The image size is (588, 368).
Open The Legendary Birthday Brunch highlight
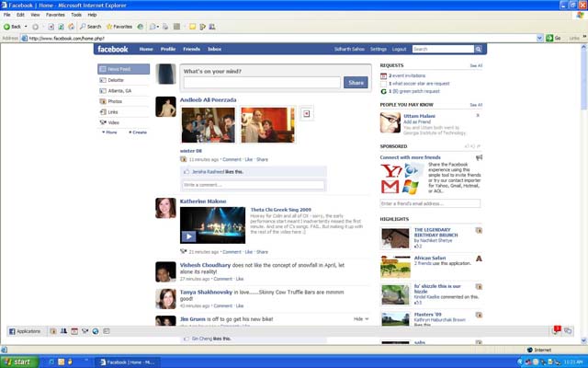point(435,233)
